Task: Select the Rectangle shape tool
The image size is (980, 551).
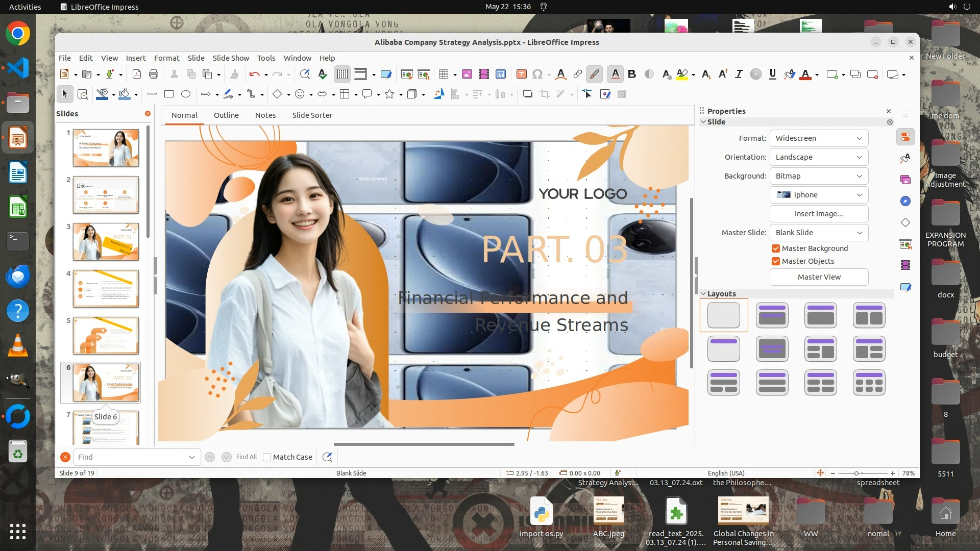Action: tap(169, 94)
